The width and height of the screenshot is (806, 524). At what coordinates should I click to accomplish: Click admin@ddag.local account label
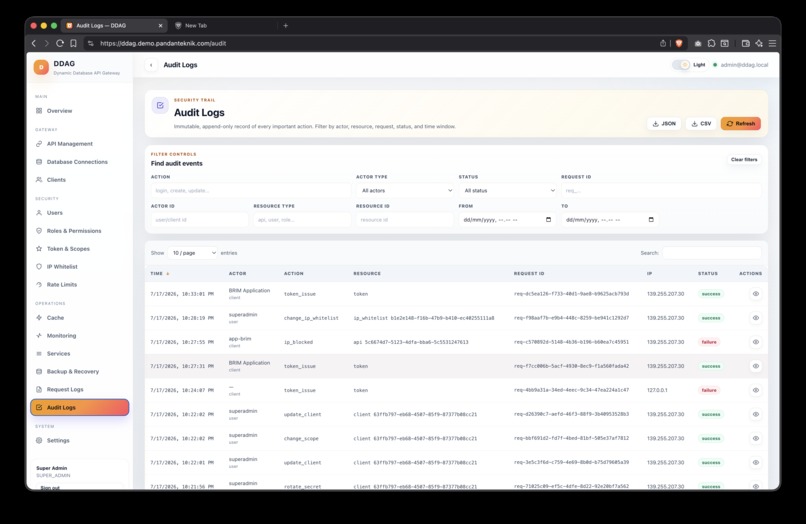(744, 65)
